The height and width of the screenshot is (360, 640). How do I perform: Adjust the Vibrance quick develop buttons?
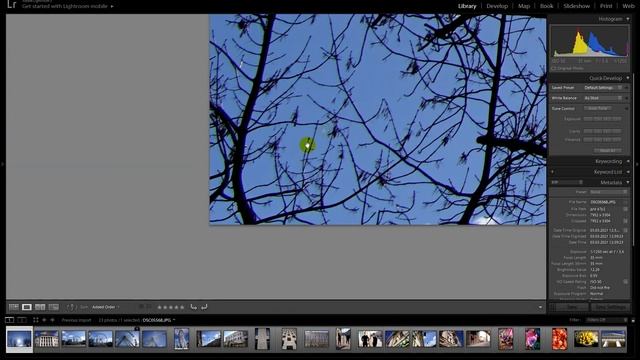(x=602, y=140)
